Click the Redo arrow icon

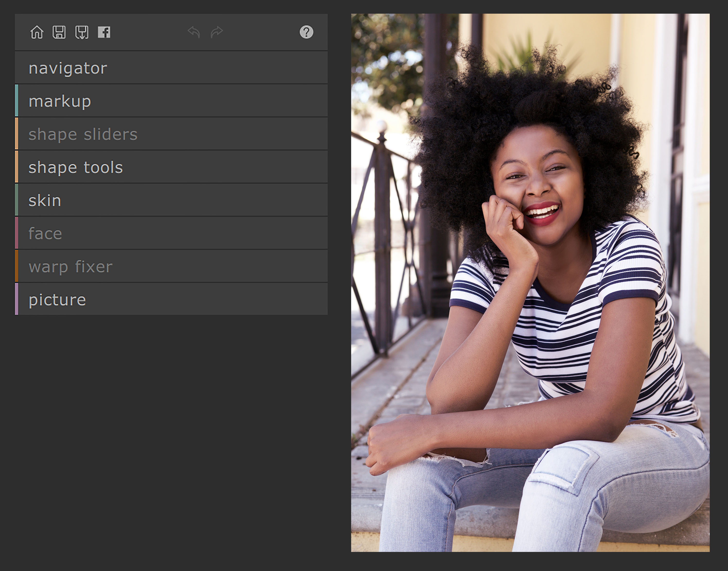216,32
